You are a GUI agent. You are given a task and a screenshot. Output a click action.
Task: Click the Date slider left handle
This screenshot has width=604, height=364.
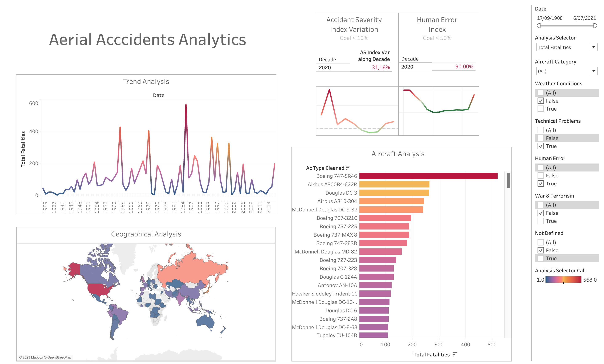539,26
